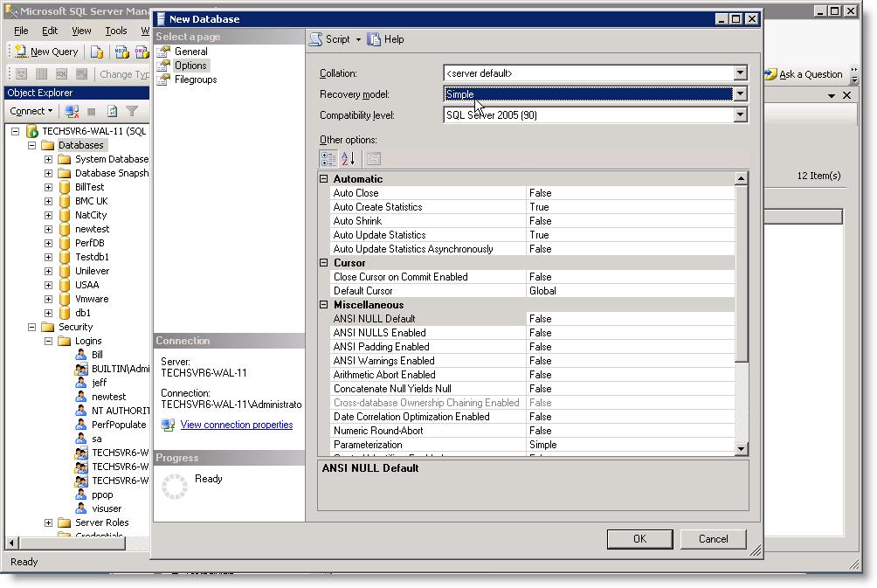Click the New Query icon
This screenshot has width=877, height=588.
tap(21, 52)
